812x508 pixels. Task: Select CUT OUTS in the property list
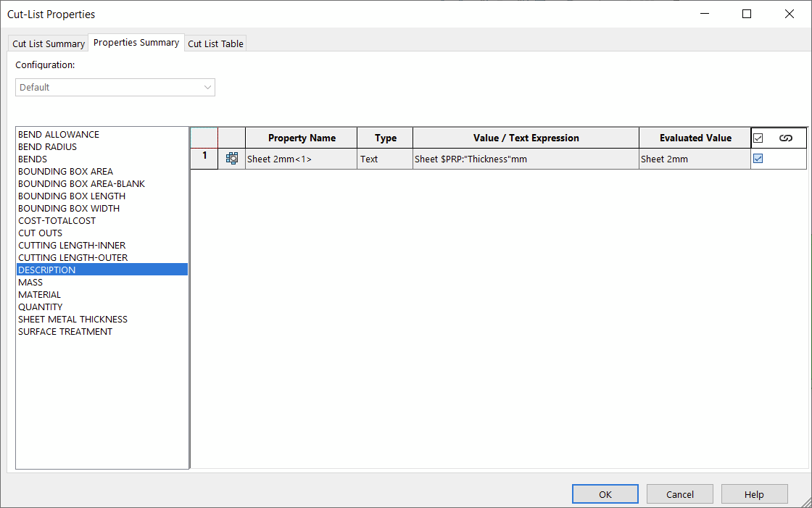pos(102,233)
